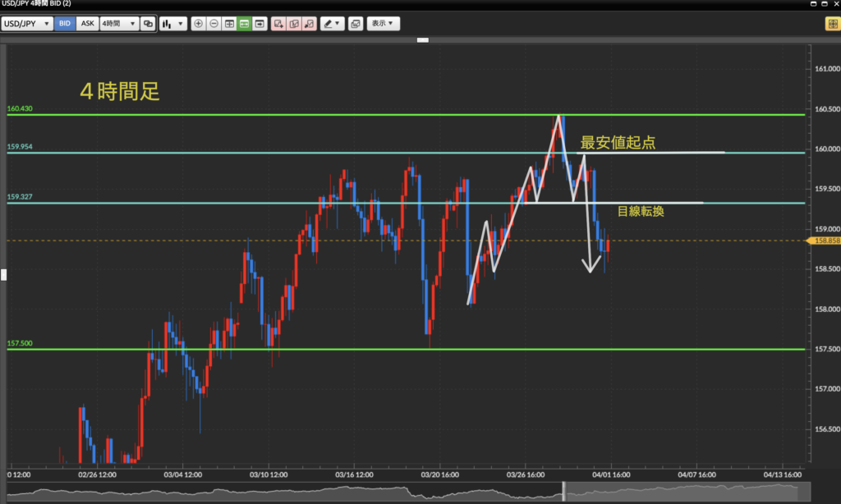
Task: Open the 4時間 timeframe dropdown
Action: tap(118, 24)
